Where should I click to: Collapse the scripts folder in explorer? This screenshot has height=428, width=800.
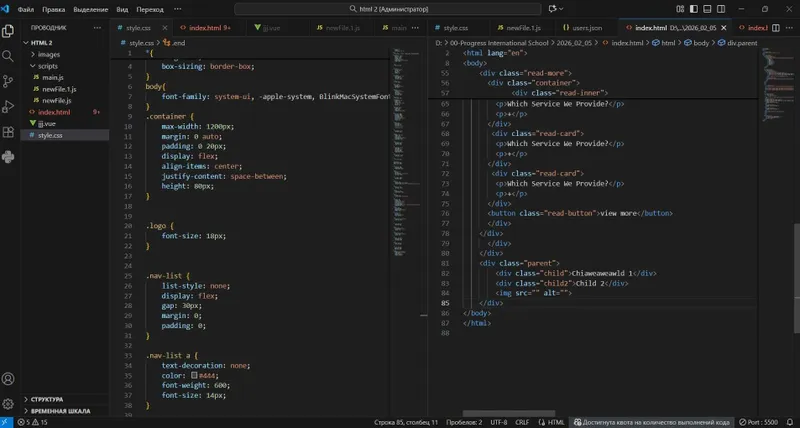pyautogui.click(x=47, y=66)
